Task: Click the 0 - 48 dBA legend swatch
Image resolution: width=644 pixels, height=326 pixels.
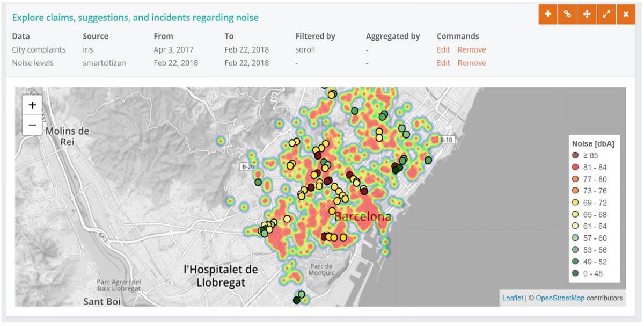Action: click(x=575, y=274)
